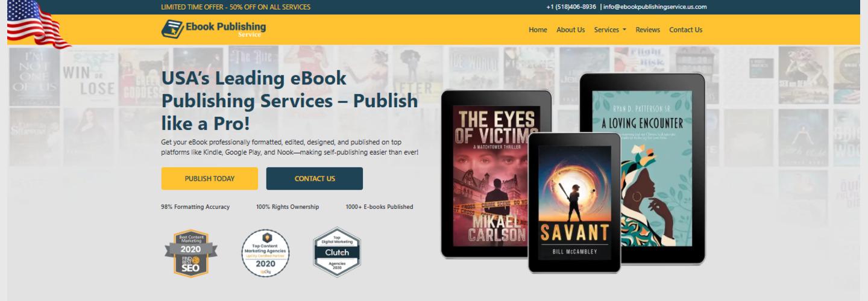
Task: Go to the Home page
Action: click(538, 29)
